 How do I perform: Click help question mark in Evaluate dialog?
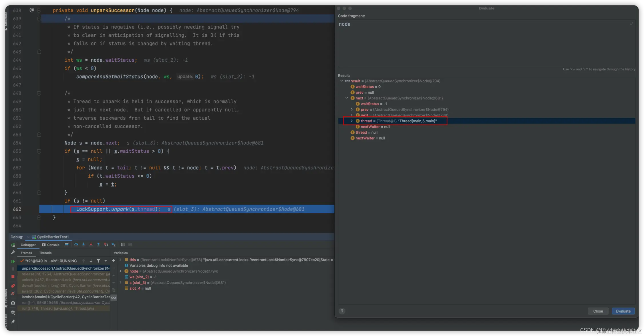pyautogui.click(x=342, y=311)
